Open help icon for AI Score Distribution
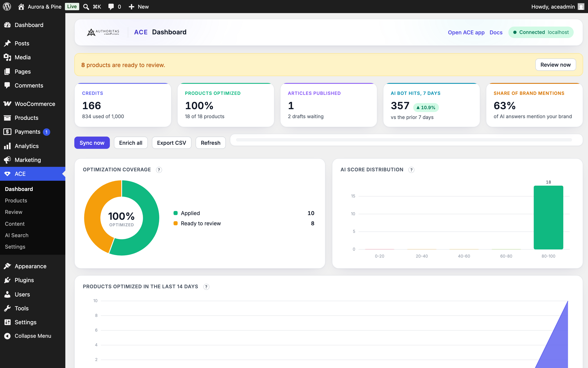Image resolution: width=588 pixels, height=368 pixels. click(411, 170)
